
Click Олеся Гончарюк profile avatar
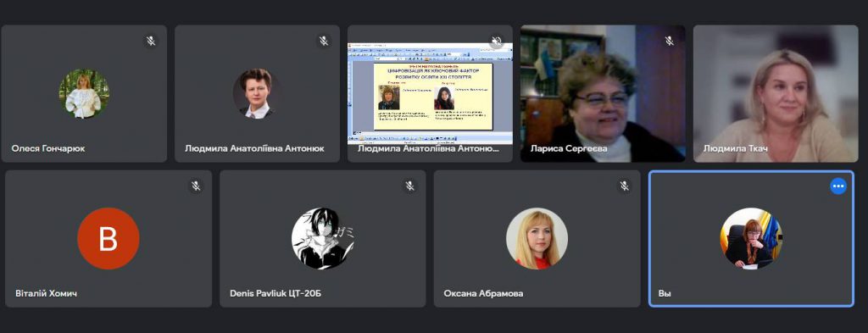click(x=84, y=93)
